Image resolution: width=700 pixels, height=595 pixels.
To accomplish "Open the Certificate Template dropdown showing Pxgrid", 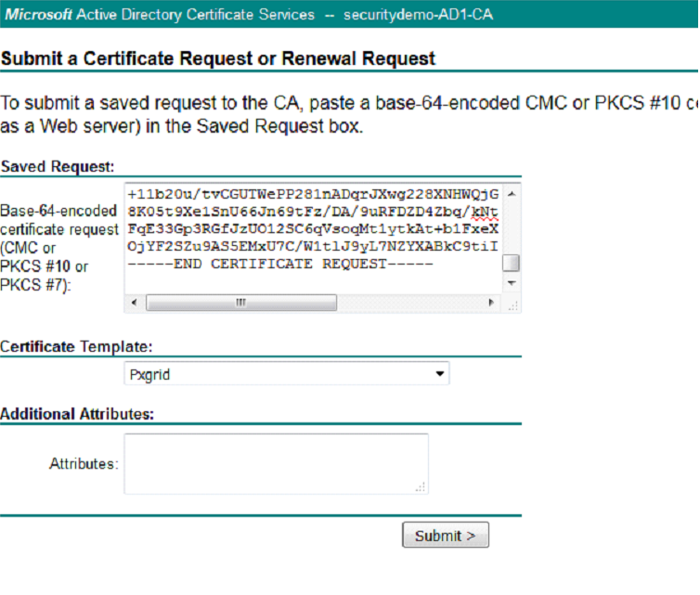I will click(x=287, y=373).
